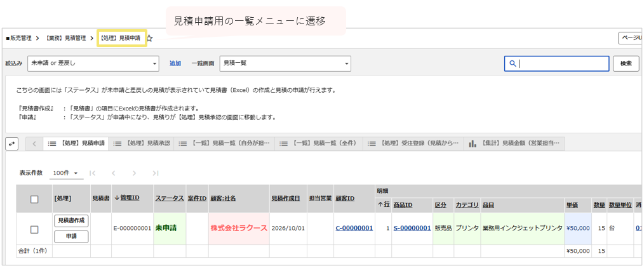Open the 一覧画面 dropdown 見積一覧
The height and width of the screenshot is (266, 644).
[285, 63]
